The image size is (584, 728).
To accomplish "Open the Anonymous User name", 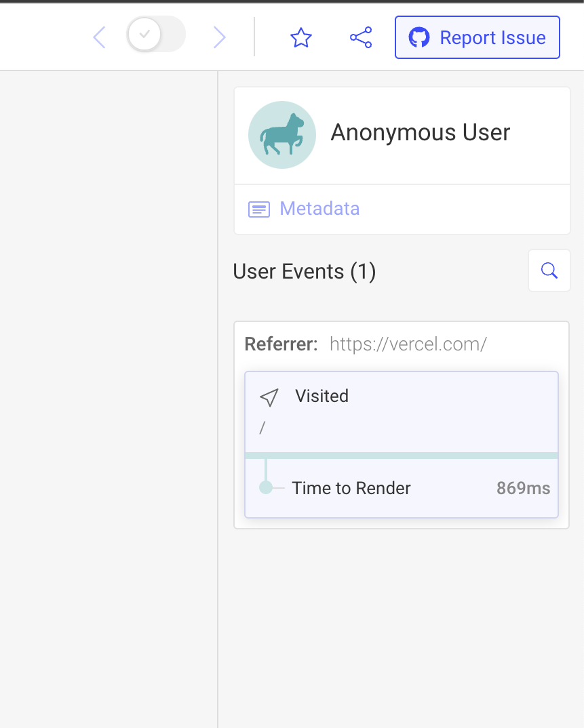I will pyautogui.click(x=421, y=132).
